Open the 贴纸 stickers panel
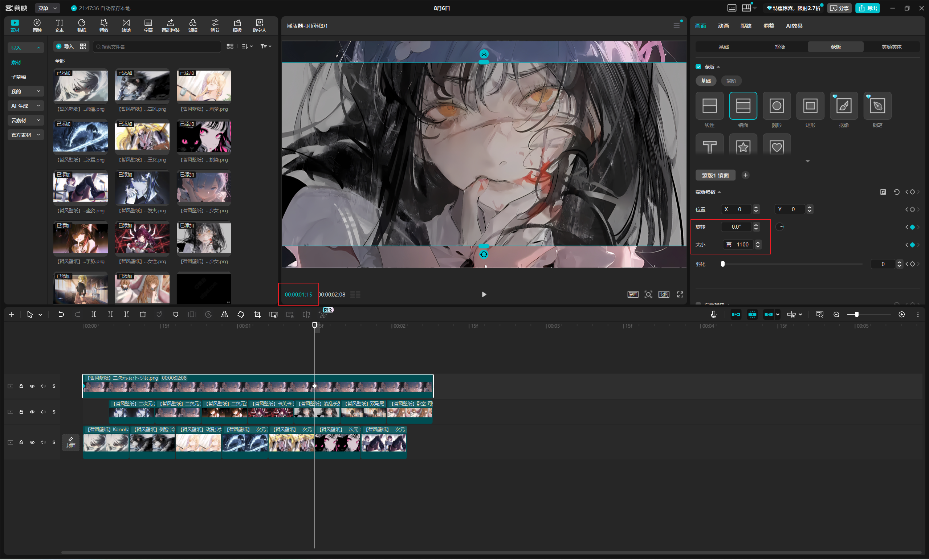Screen dimensions: 929x560 tap(81, 26)
